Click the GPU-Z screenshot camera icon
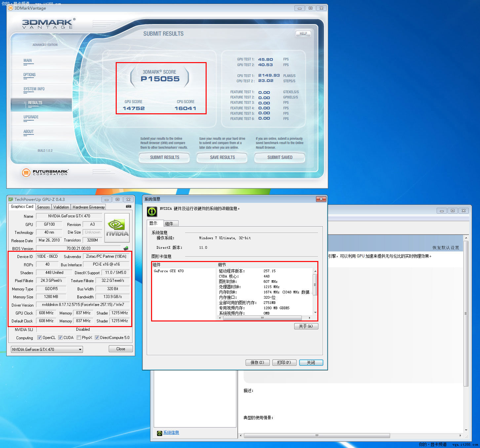The image size is (480, 448). (129, 206)
